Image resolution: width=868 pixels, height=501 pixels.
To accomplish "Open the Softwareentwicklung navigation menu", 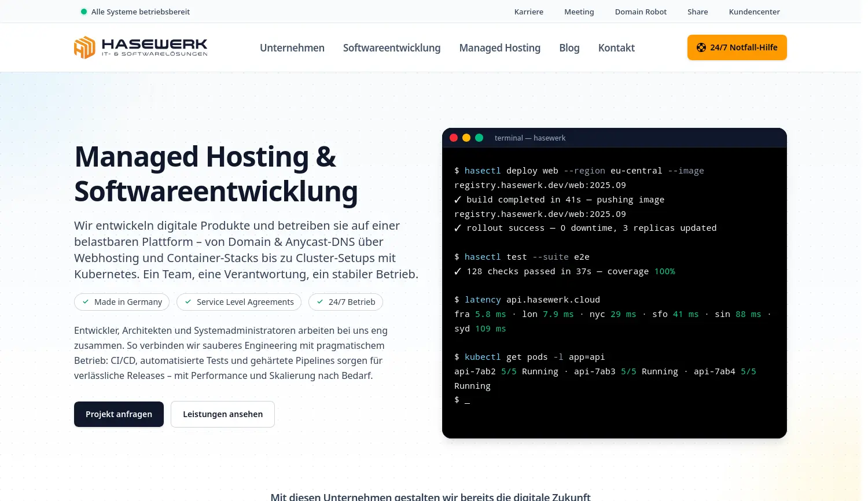I will click(392, 47).
